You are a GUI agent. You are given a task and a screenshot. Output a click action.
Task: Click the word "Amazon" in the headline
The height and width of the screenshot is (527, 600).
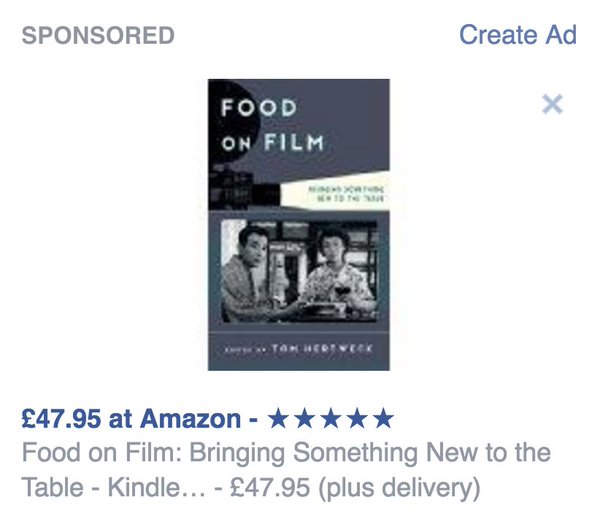190,419
